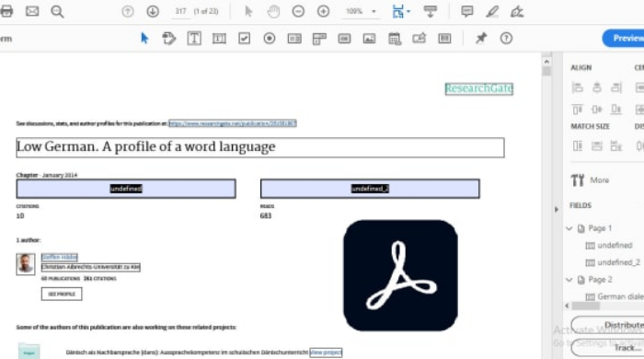Image resolution: width=644 pixels, height=359 pixels.
Task: Click the researchgate.net publication URL
Action: (233, 123)
